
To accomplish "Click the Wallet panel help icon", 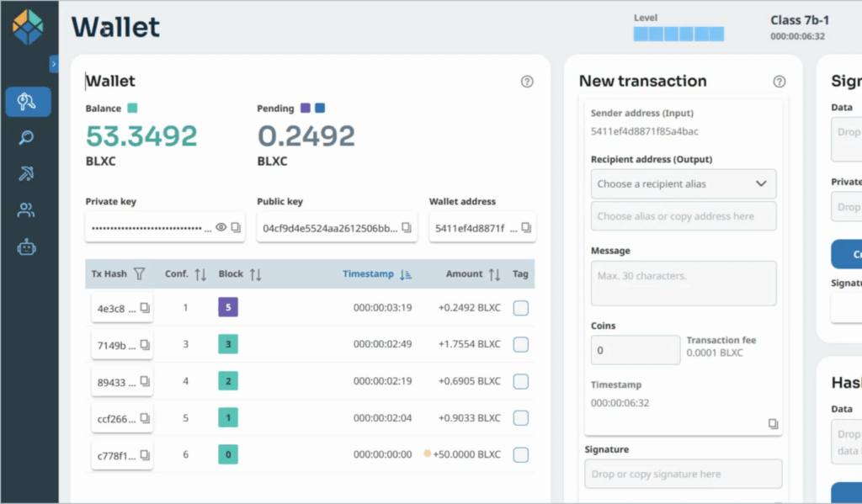I will (527, 82).
